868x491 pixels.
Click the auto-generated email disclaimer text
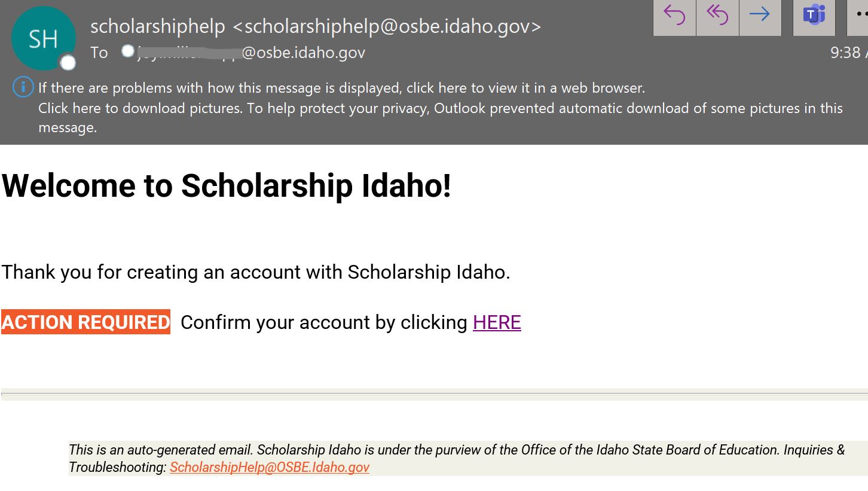456,450
